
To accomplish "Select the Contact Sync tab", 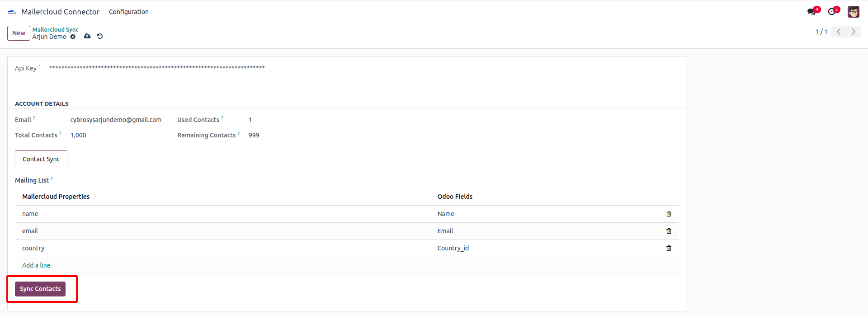I will coord(41,159).
